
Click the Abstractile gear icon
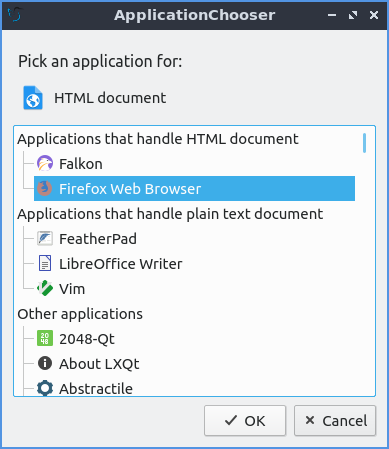point(45,388)
